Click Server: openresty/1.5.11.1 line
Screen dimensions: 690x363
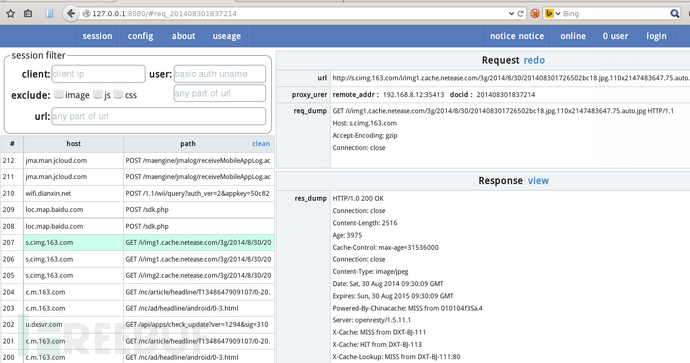(x=372, y=320)
